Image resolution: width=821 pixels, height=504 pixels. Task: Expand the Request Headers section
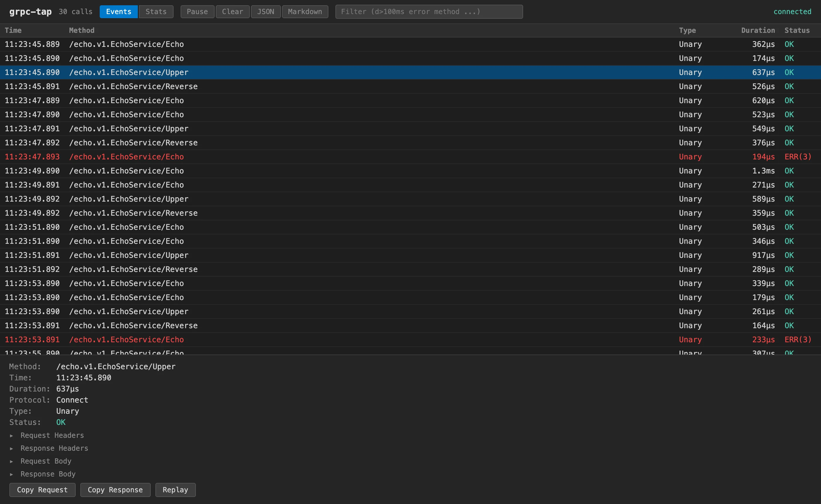[x=47, y=435]
